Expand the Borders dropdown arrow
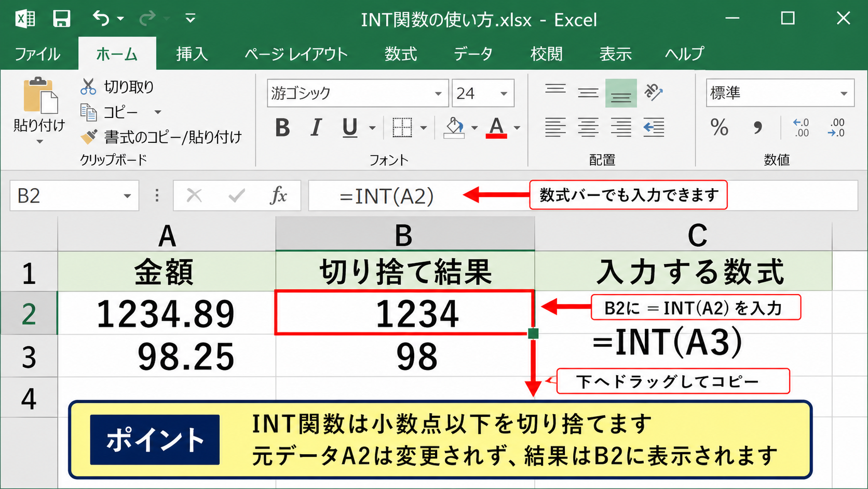 (424, 128)
